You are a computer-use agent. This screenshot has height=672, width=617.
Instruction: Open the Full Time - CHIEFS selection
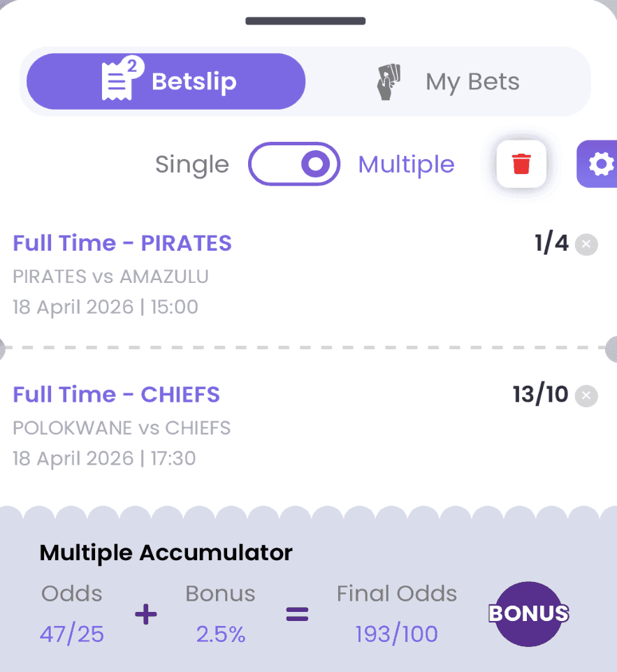click(x=117, y=395)
